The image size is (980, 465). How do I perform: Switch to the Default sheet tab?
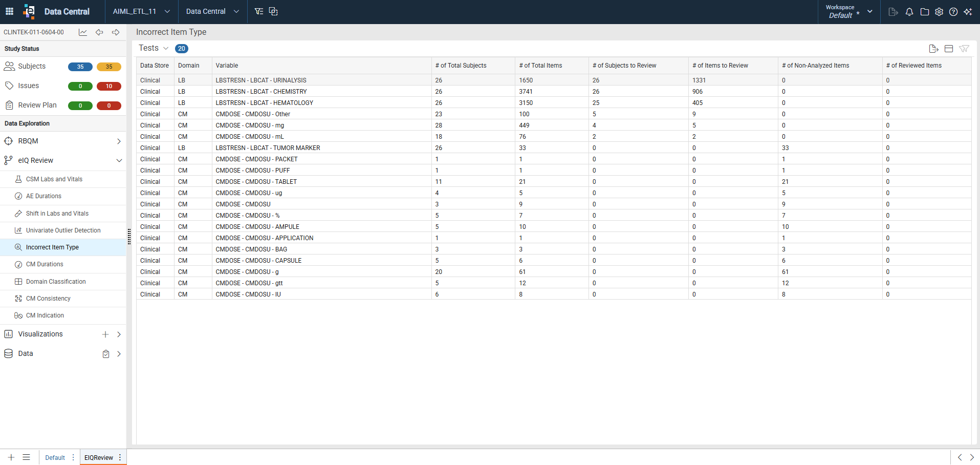click(55, 458)
